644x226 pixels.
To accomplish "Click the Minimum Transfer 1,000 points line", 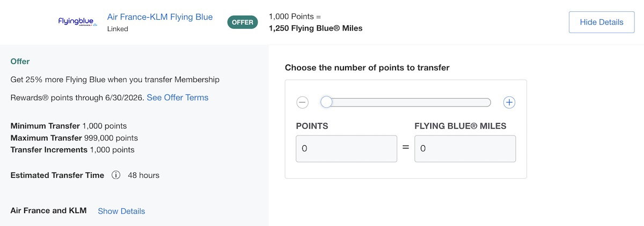I will click(69, 126).
